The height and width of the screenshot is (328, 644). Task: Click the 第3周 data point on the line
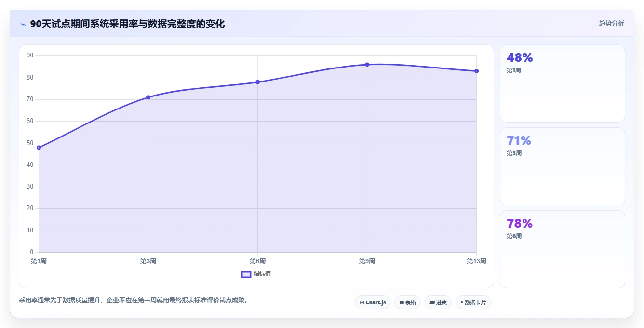point(148,97)
